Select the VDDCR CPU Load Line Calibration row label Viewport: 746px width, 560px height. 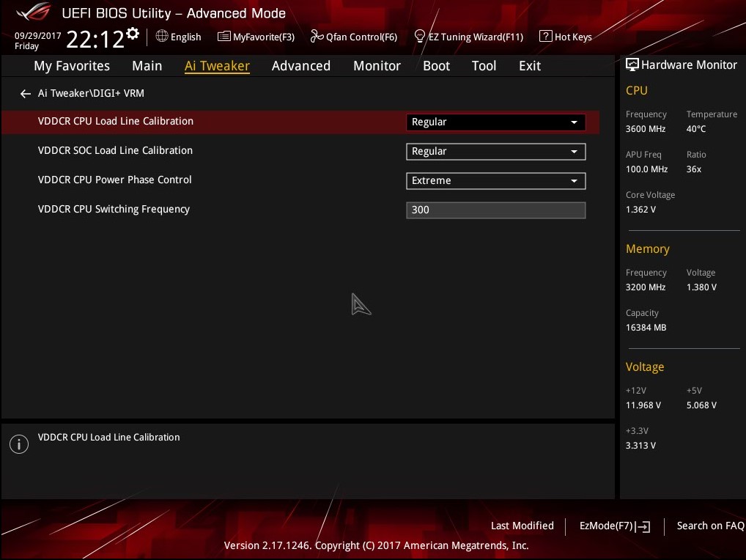pos(116,122)
